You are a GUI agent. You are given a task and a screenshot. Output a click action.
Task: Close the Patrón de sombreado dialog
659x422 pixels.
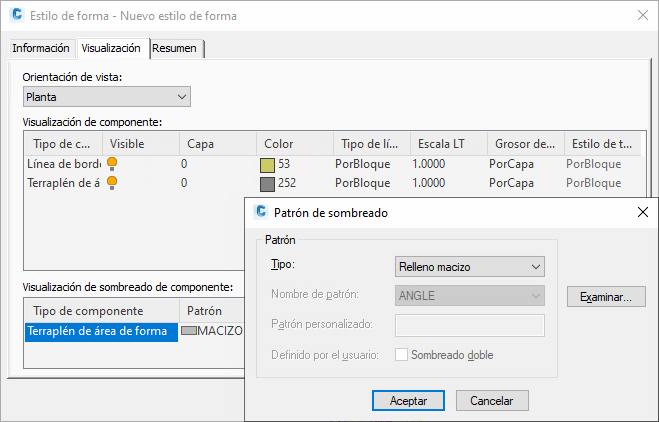click(640, 212)
